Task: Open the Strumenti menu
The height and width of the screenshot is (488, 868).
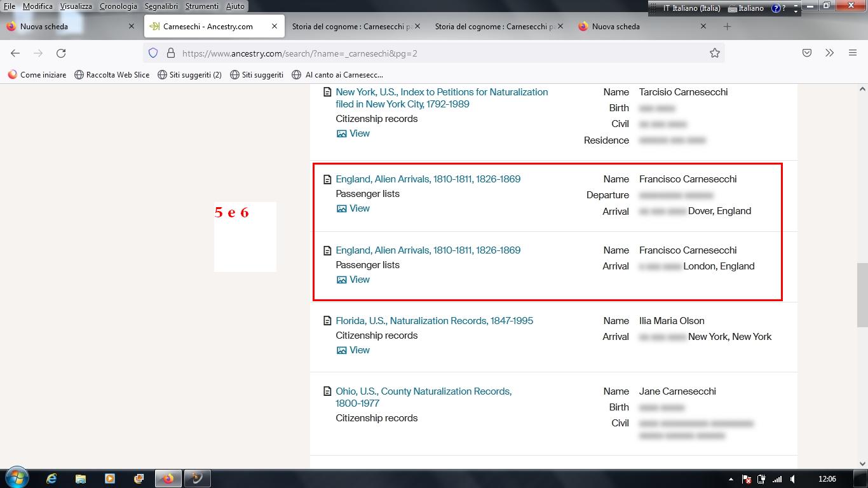Action: pos(201,6)
